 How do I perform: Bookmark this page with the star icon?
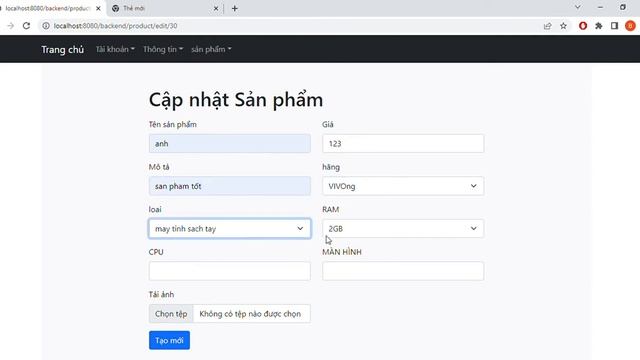coord(563,26)
